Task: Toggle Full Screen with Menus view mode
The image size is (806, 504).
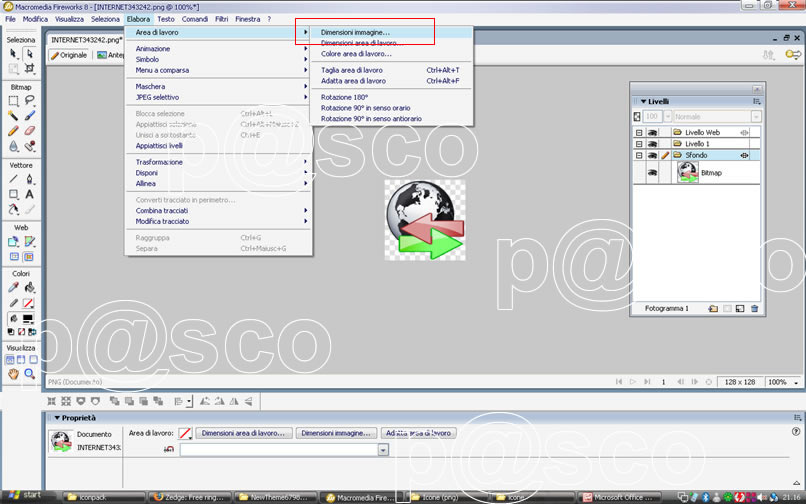Action: coord(21,359)
